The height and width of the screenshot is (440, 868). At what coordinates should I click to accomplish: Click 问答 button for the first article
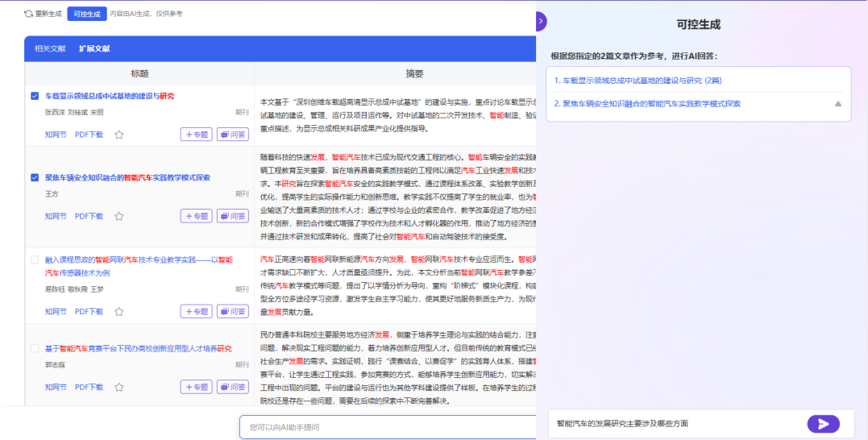coord(233,135)
